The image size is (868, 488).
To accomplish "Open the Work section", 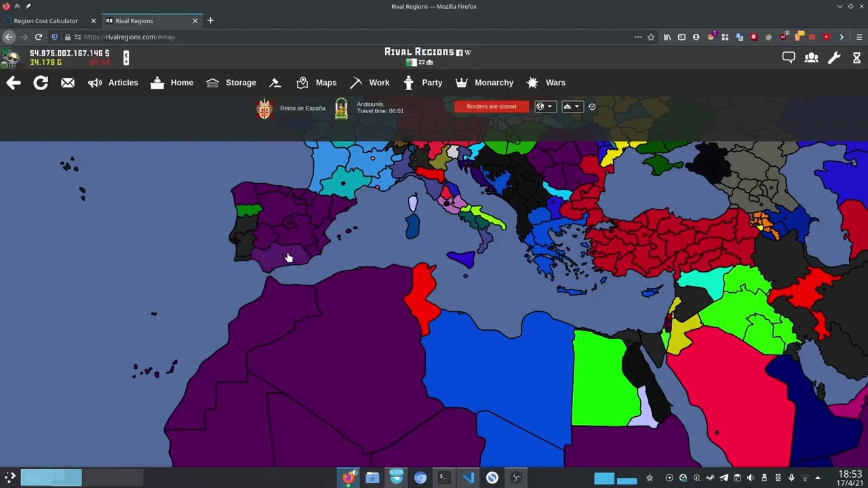I will [370, 83].
